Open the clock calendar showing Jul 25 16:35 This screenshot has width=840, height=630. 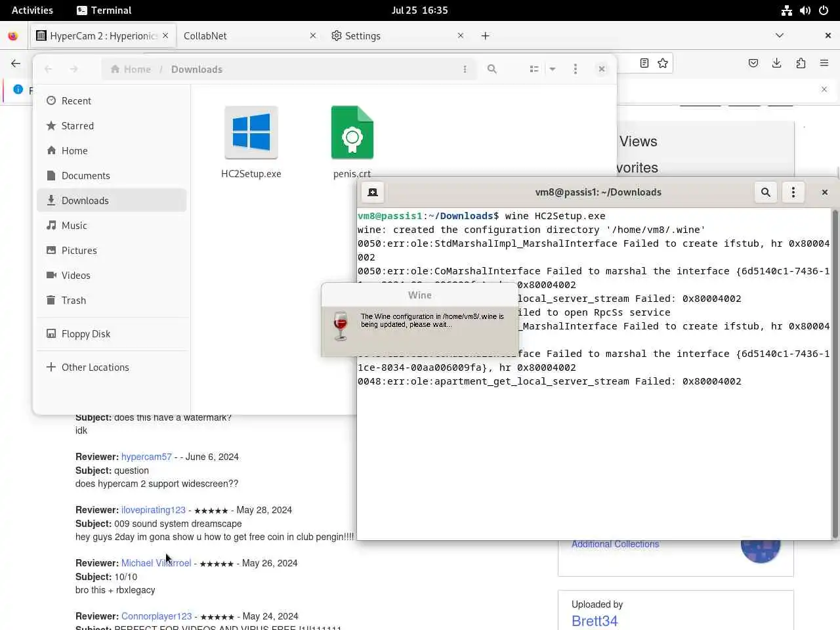pos(419,10)
